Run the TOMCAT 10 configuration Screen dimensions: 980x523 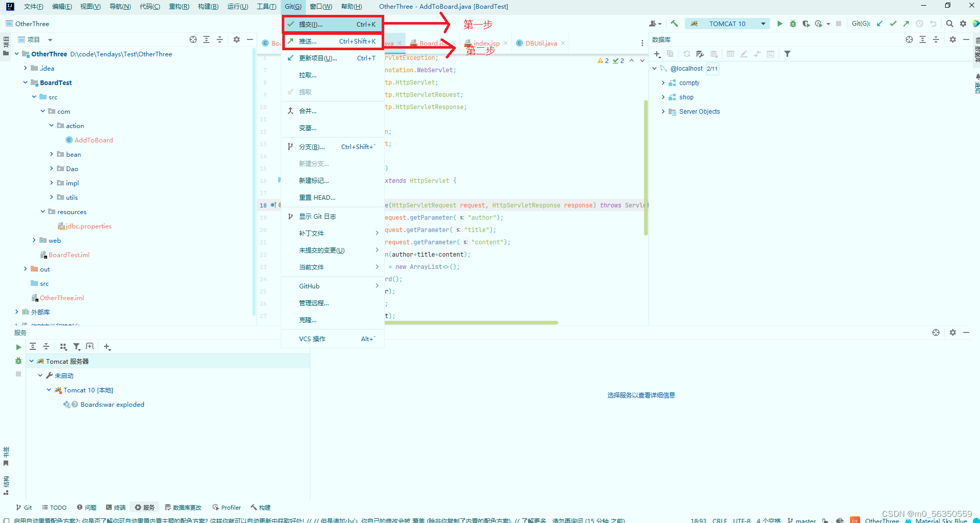[x=780, y=23]
